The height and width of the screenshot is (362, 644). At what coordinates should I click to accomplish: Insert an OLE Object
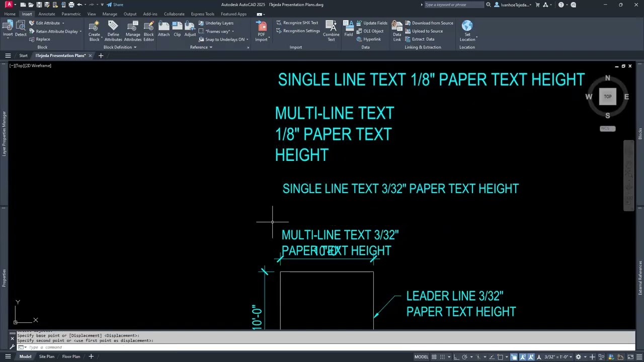click(370, 31)
